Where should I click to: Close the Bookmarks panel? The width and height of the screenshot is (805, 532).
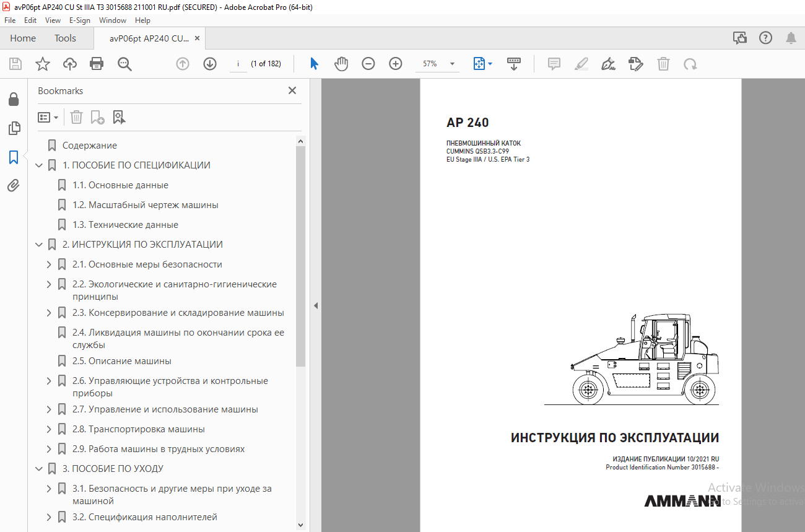pos(292,90)
